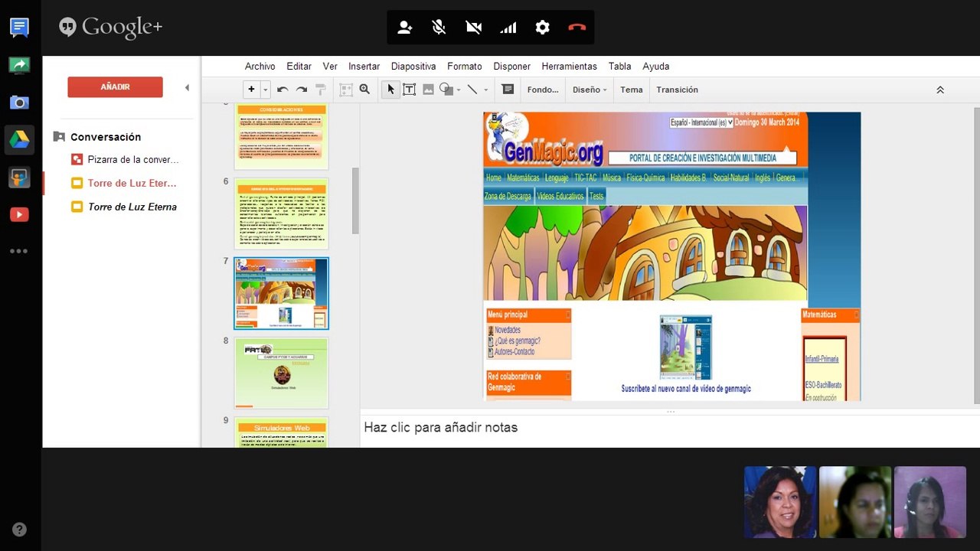Open the Transición panel

(x=678, y=90)
